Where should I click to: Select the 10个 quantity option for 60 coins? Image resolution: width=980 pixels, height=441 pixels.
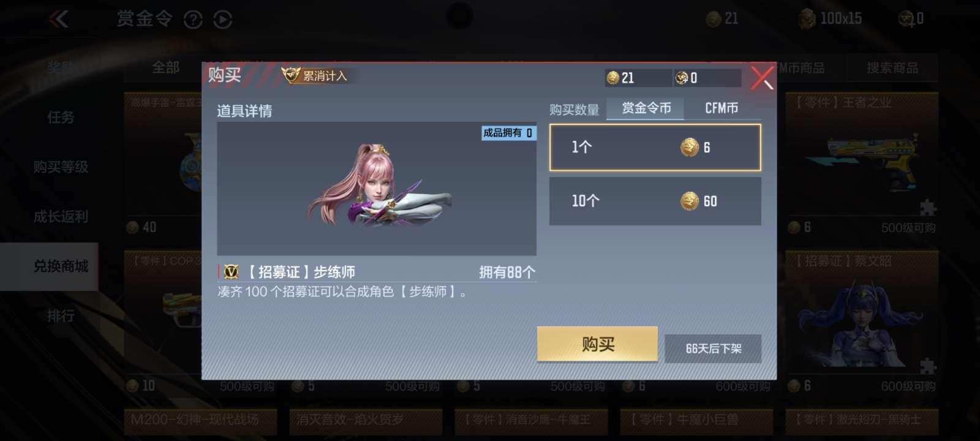[x=655, y=201]
